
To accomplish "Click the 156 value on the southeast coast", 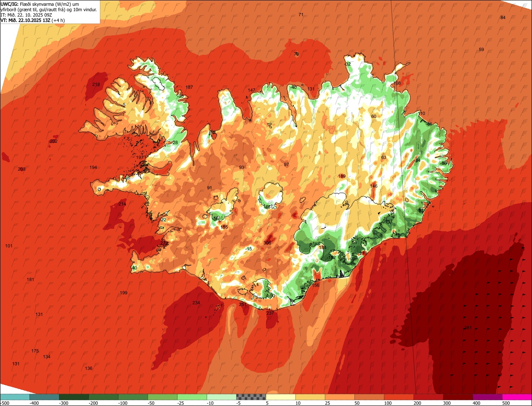I will pos(316,285).
